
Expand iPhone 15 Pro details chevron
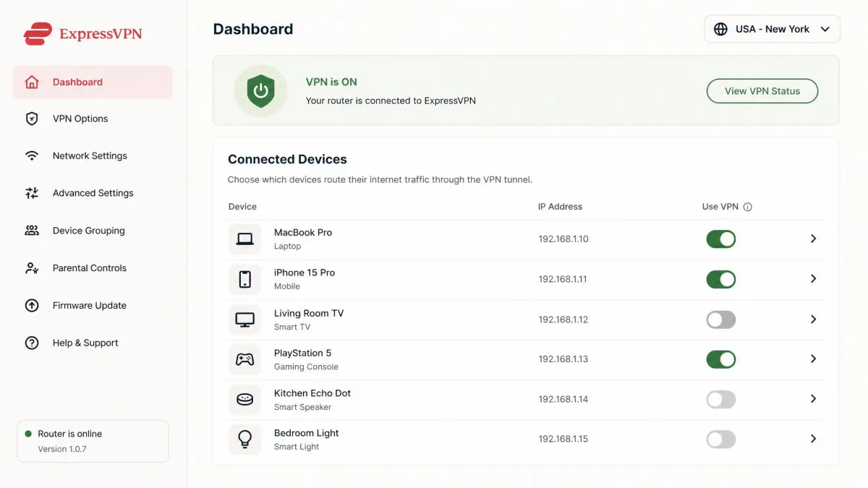(813, 279)
